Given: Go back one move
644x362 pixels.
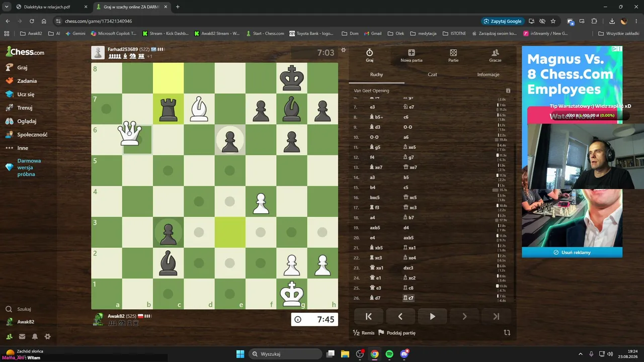Looking at the screenshot, I should (400, 316).
